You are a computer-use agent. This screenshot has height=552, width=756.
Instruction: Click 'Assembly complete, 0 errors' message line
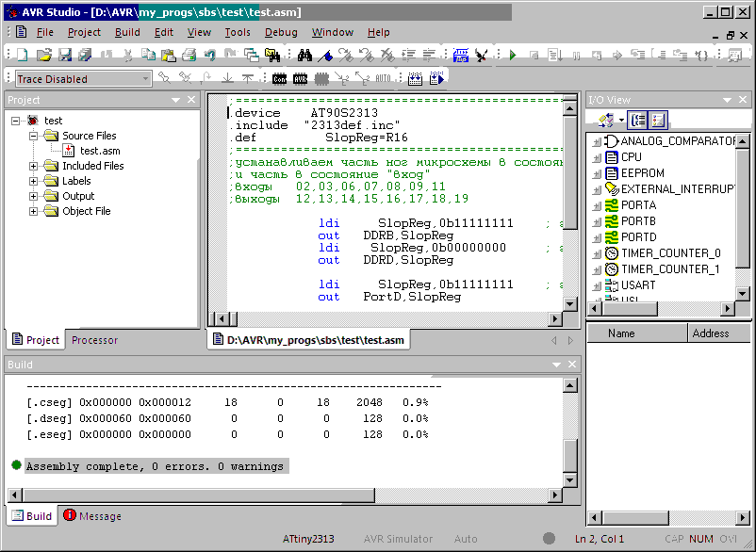tap(155, 466)
